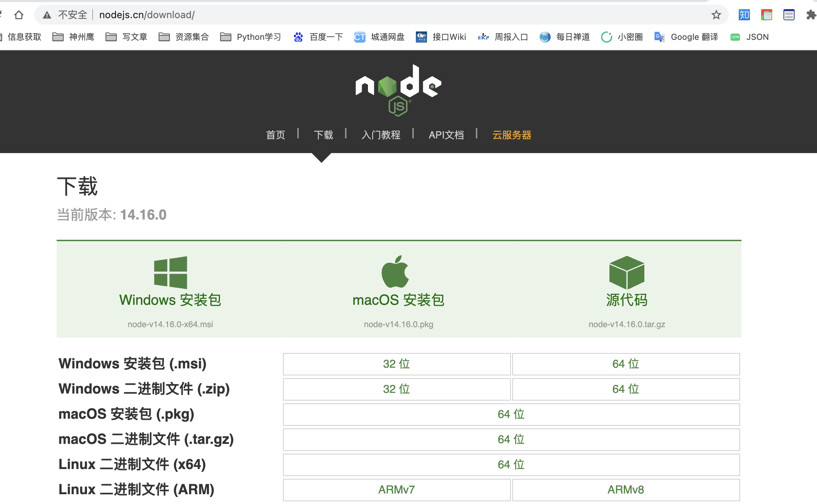Open the 周报入口 bookmark
The width and height of the screenshot is (817, 504).
503,37
